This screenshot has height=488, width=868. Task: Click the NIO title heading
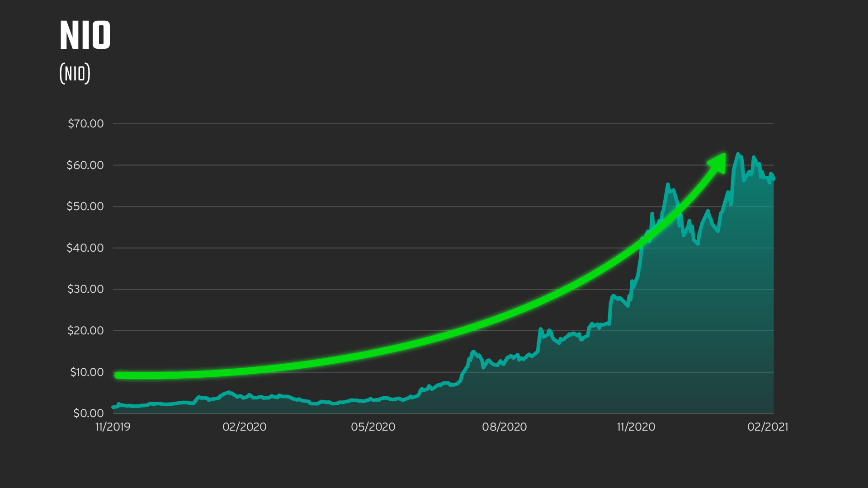(x=85, y=35)
